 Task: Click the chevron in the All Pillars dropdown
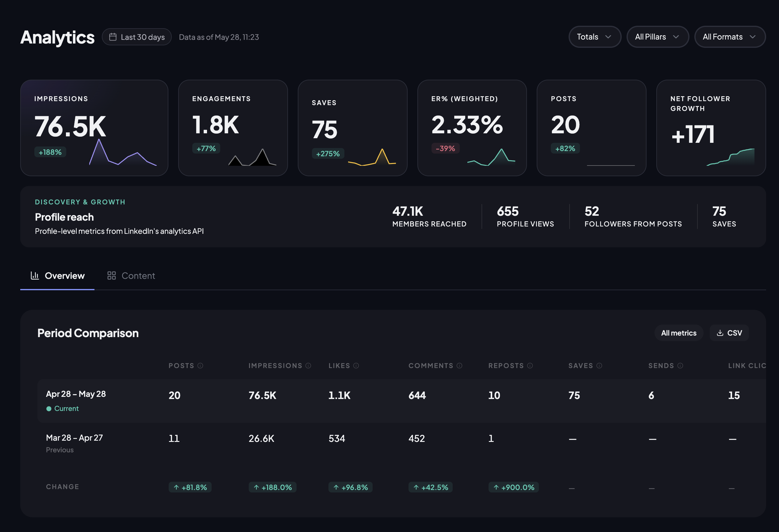(676, 37)
